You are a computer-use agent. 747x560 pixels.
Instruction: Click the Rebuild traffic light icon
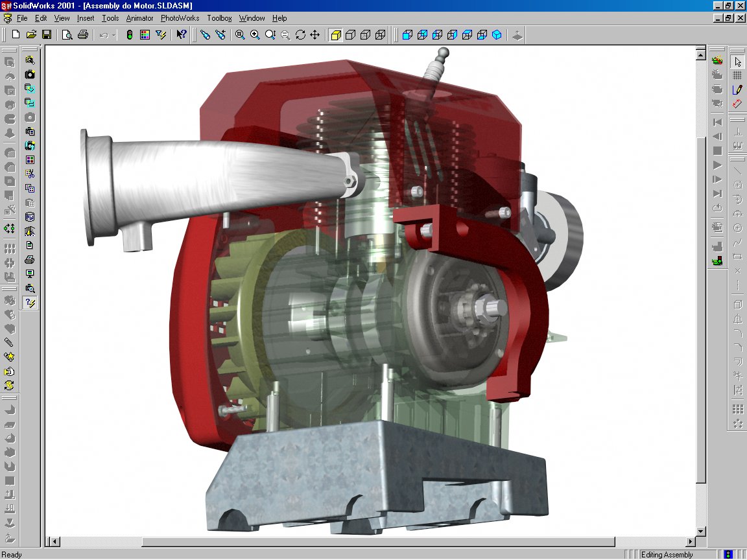coord(130,35)
